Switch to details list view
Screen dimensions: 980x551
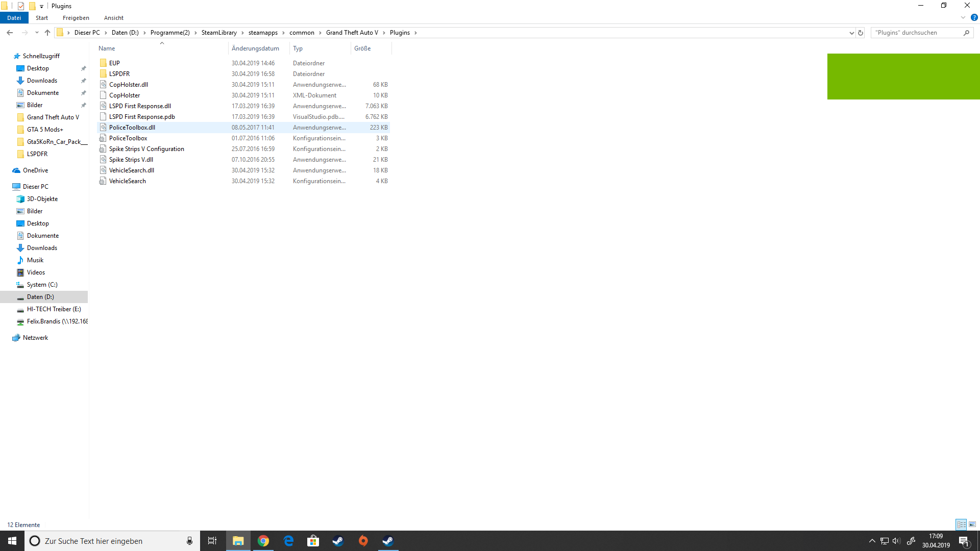pyautogui.click(x=961, y=524)
